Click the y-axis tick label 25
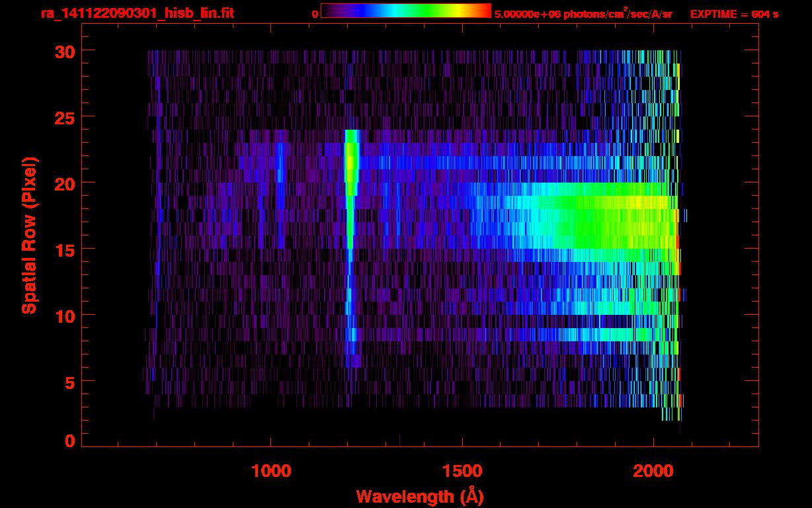The image size is (812, 508). coord(64,117)
